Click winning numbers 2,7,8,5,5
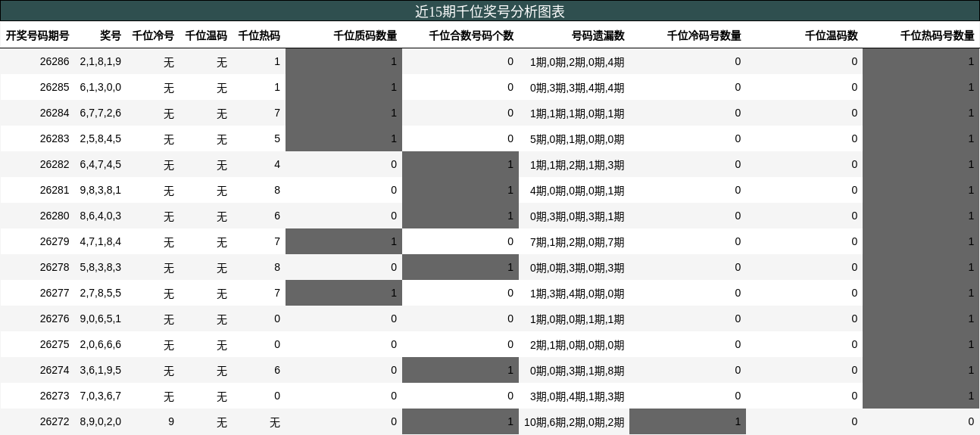980x435 pixels. coord(101,293)
